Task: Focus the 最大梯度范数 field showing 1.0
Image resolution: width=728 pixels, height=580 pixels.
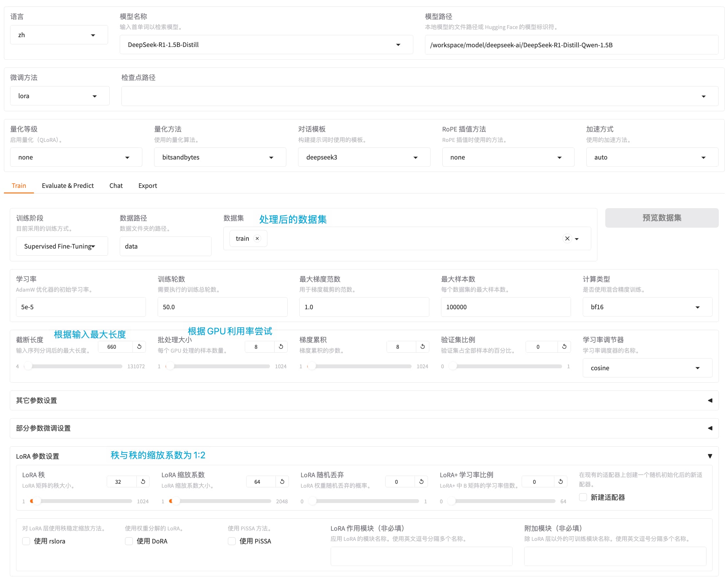Action: click(x=364, y=307)
